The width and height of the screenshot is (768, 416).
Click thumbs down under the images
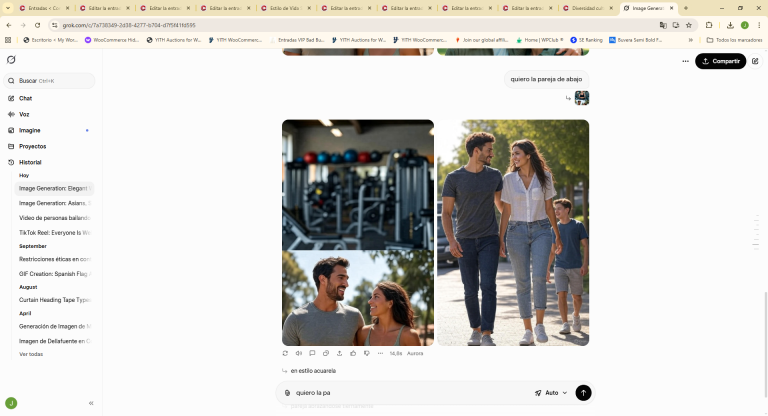[366, 353]
